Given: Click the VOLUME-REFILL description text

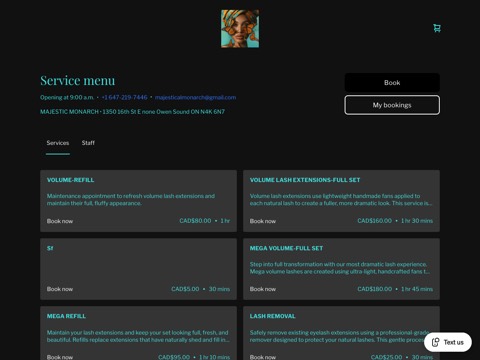Looking at the screenshot, I should [131, 200].
